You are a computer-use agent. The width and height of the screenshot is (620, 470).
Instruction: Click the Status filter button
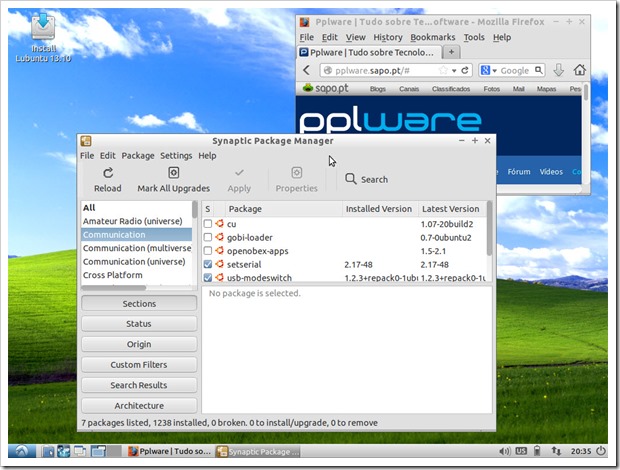(139, 324)
